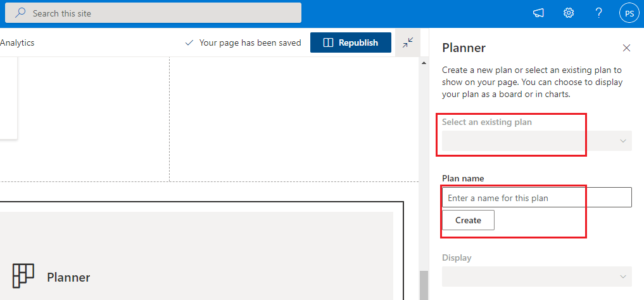
Task: Click the collapse arrows icon next to Republish
Action: [408, 42]
